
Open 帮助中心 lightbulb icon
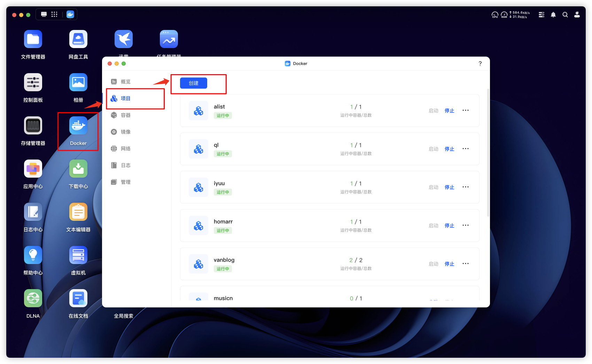point(33,255)
